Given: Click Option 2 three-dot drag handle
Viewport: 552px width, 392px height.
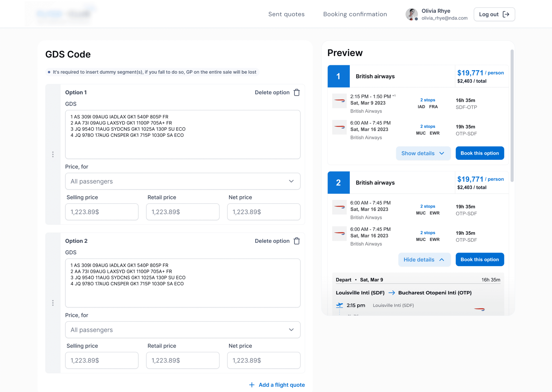Looking at the screenshot, I should point(53,303).
